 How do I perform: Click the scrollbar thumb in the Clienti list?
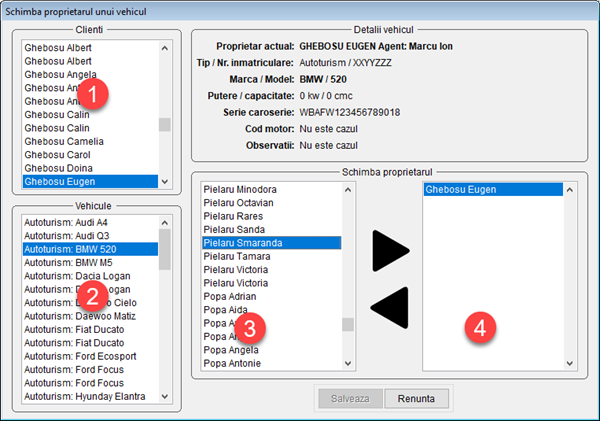coord(164,125)
